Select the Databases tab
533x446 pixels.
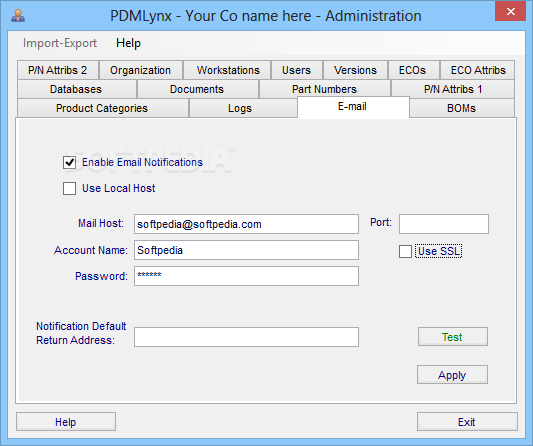click(x=76, y=89)
